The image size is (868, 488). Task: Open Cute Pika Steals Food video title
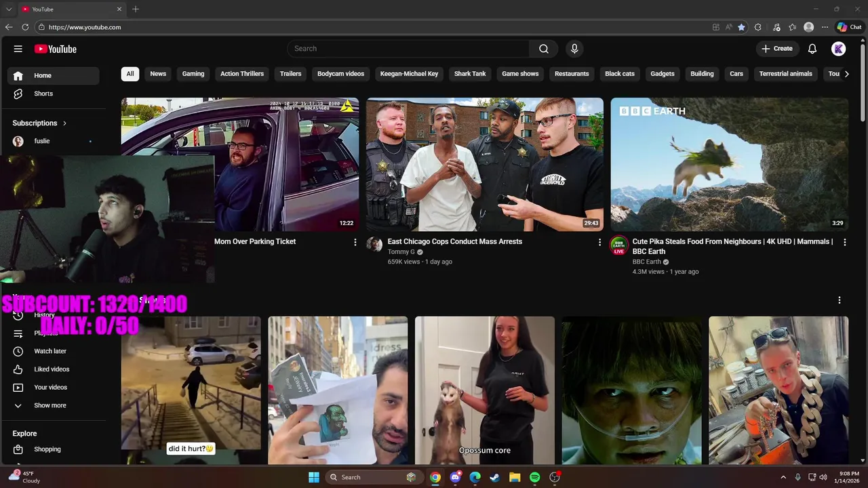click(732, 246)
